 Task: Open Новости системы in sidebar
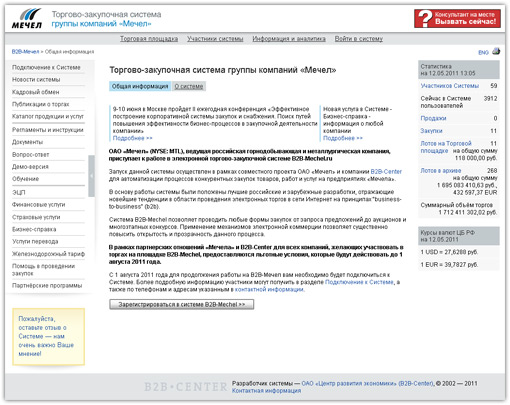point(36,80)
